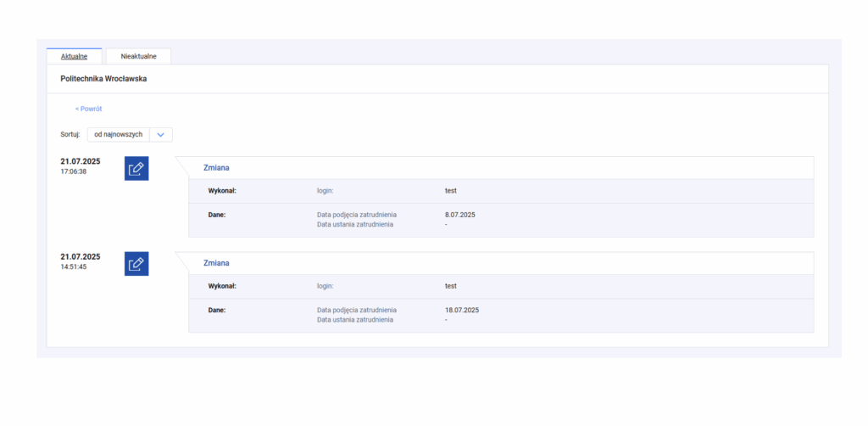Click the edit icon for 14:51:45 entry
This screenshot has height=426, width=868.
136,264
